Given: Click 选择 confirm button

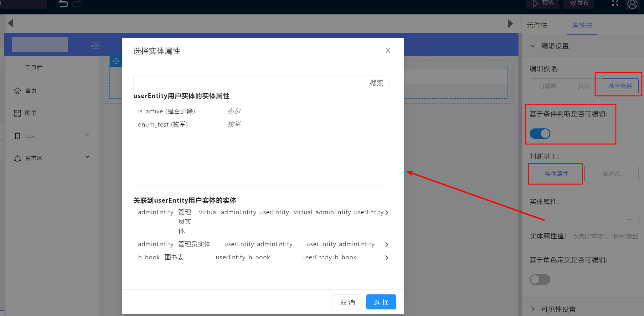Looking at the screenshot, I should pyautogui.click(x=381, y=302).
